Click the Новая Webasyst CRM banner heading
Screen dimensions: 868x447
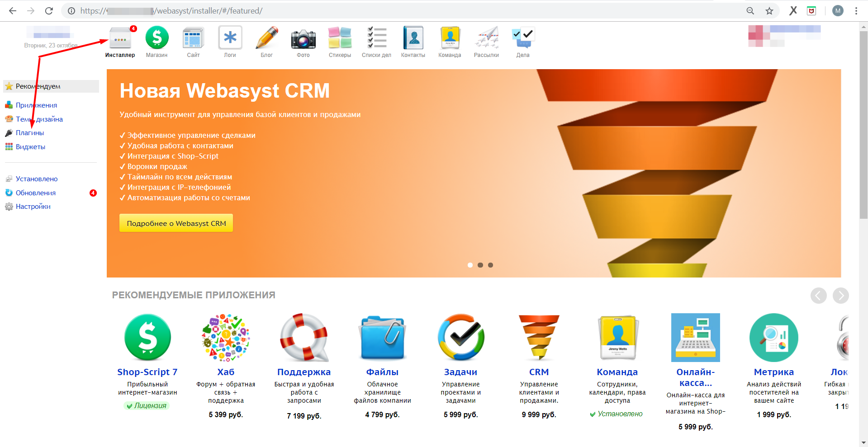pos(225,90)
